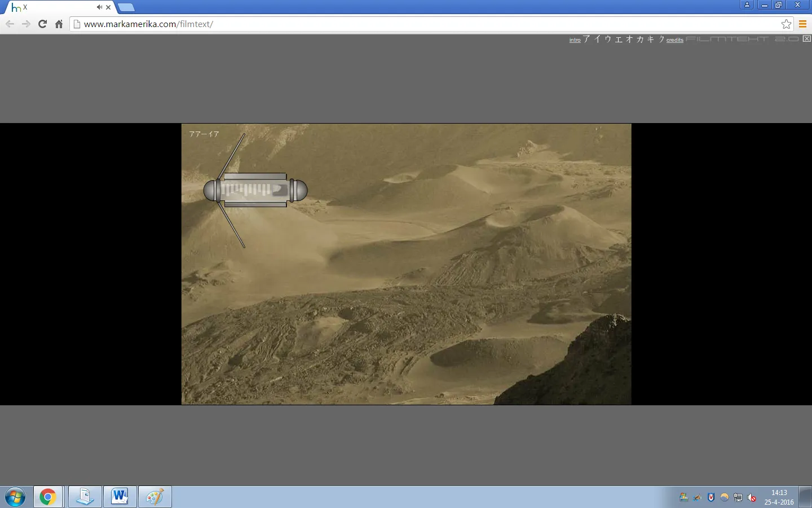
Task: Go to the browser home page
Action: [59, 24]
